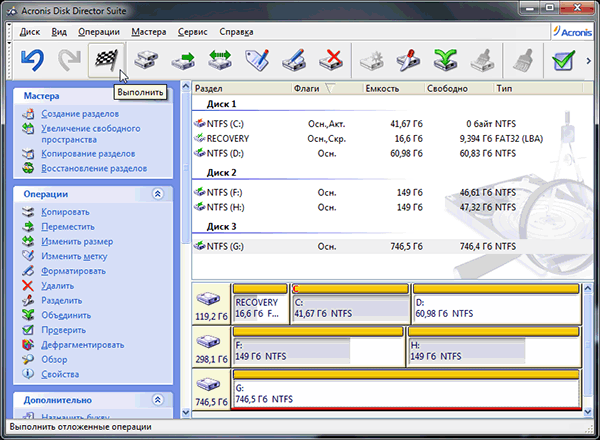Click the grey brush Wipe icon
This screenshot has height=440, width=600.
[x=523, y=60]
